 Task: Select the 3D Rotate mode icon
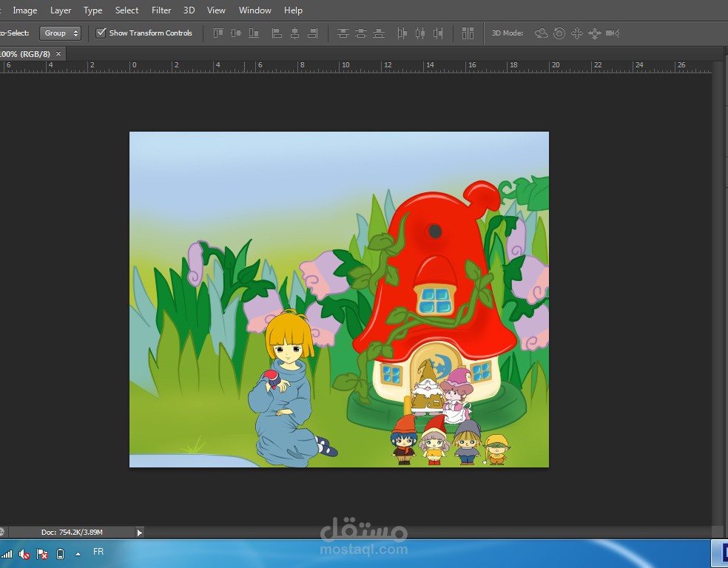coord(542,33)
